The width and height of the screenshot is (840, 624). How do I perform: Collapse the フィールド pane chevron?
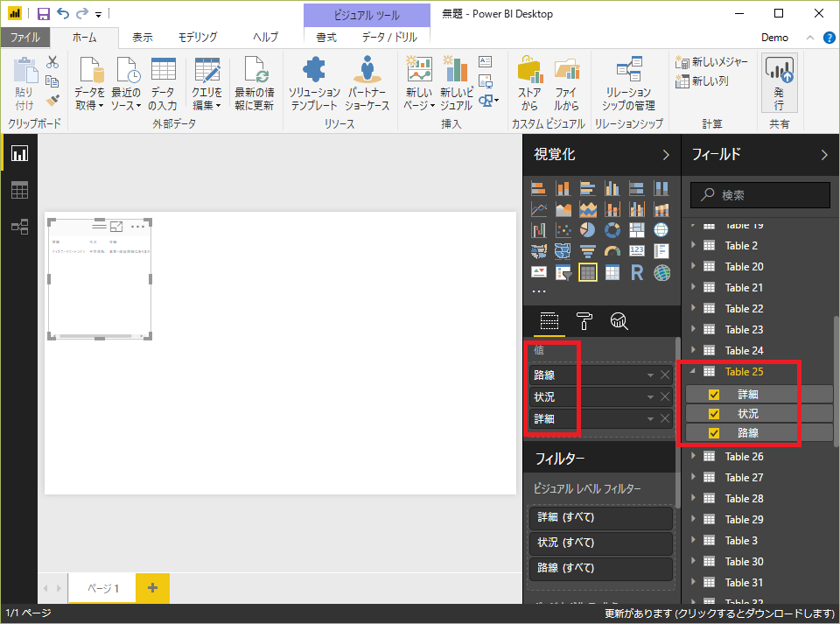(824, 155)
